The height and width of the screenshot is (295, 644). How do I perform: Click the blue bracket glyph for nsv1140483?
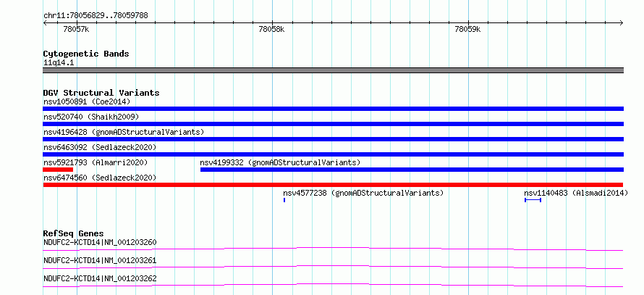click(533, 200)
